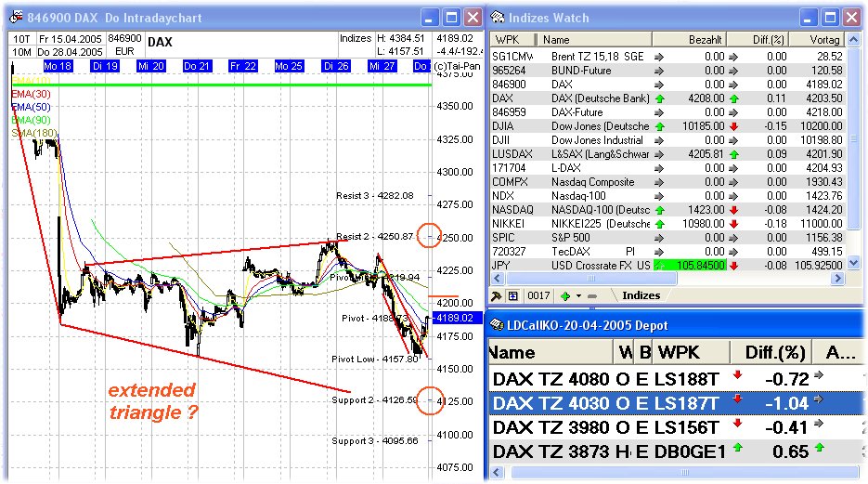Select the TecDAX row
The width and height of the screenshot is (868, 484).
pyautogui.click(x=667, y=252)
